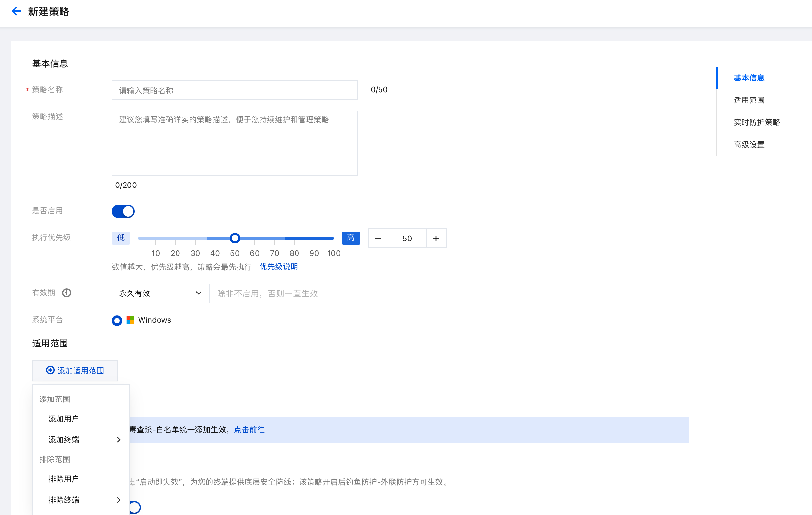The height and width of the screenshot is (515, 812).
Task: Click the info icon beside 有效期
Action: 66,293
